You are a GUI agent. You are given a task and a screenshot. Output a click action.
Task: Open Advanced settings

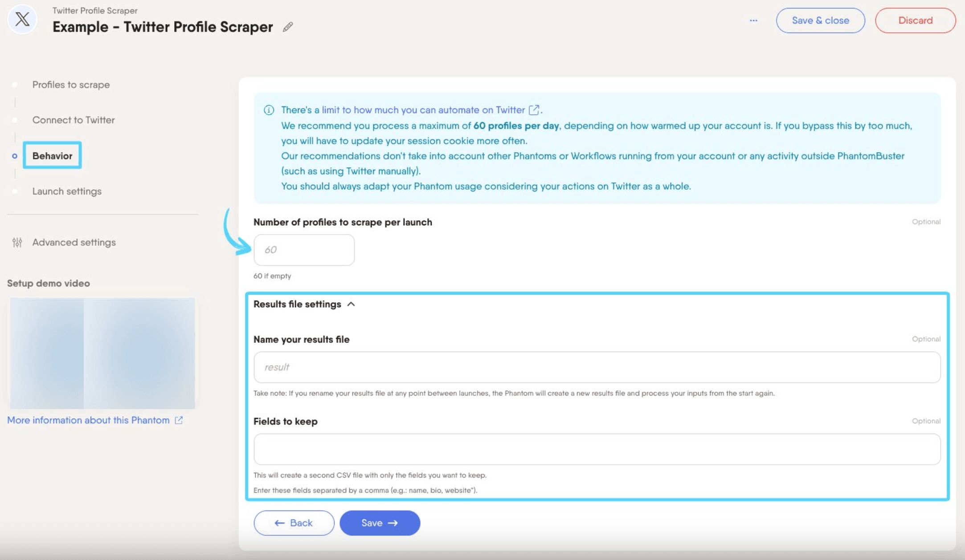[74, 243]
